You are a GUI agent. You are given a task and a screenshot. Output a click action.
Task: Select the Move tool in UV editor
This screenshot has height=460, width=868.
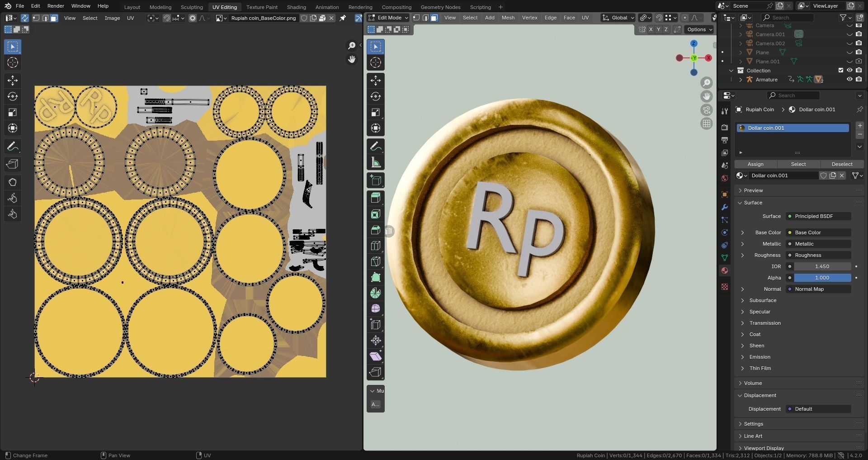(13, 81)
